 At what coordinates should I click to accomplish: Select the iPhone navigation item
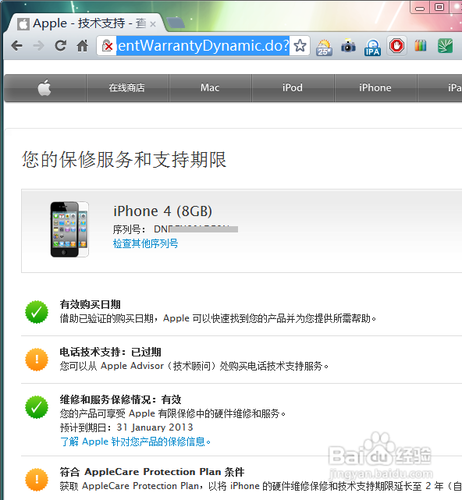pos(375,88)
